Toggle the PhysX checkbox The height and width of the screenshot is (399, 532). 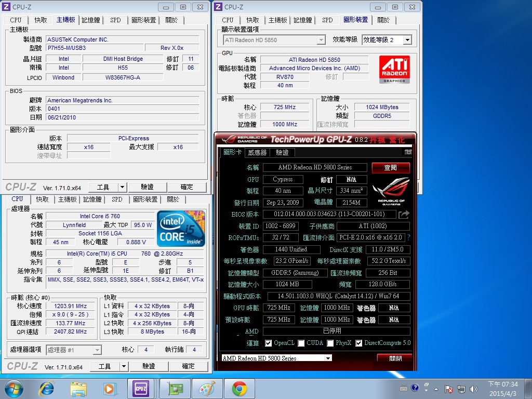click(330, 343)
